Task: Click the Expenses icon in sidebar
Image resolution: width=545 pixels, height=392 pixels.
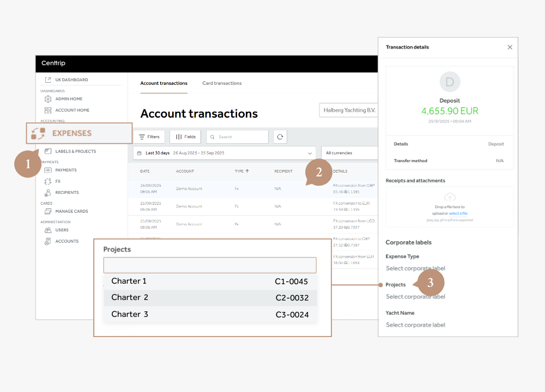Action: (38, 133)
